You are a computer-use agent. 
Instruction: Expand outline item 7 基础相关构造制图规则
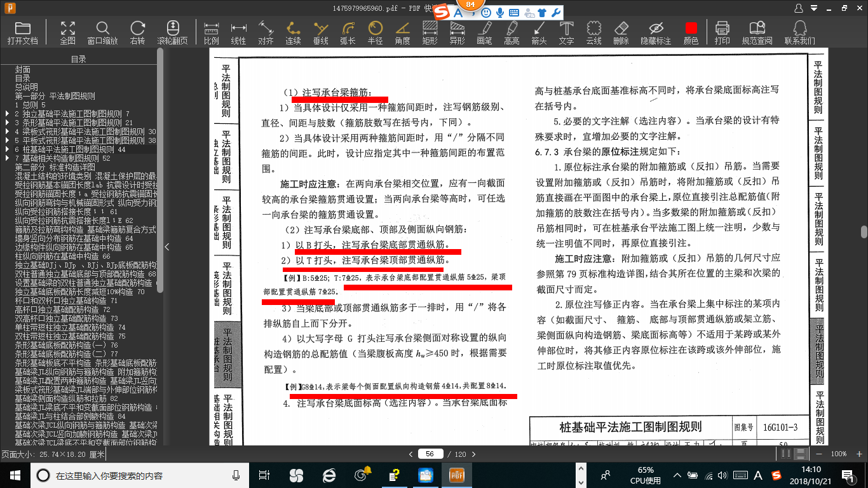coord(7,158)
